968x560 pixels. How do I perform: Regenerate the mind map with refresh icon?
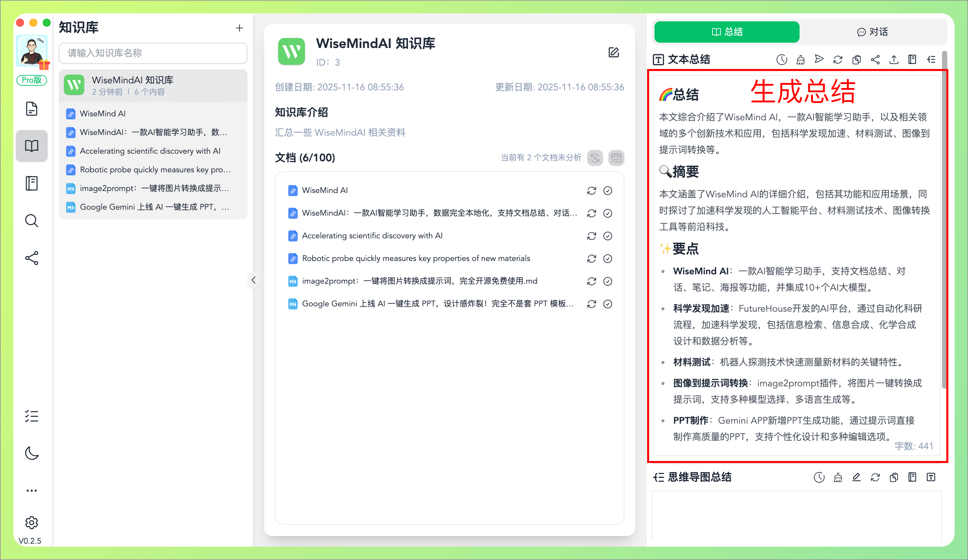tap(875, 477)
